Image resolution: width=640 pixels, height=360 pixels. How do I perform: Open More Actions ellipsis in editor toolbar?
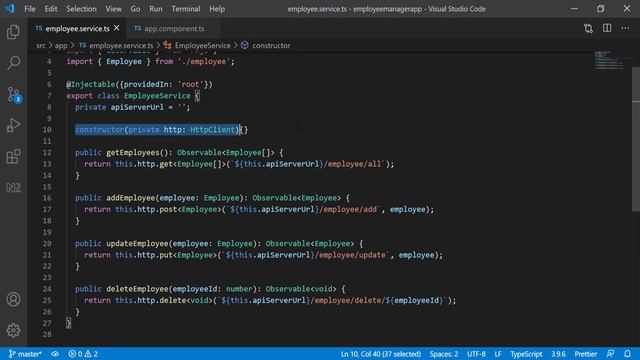pos(625,28)
